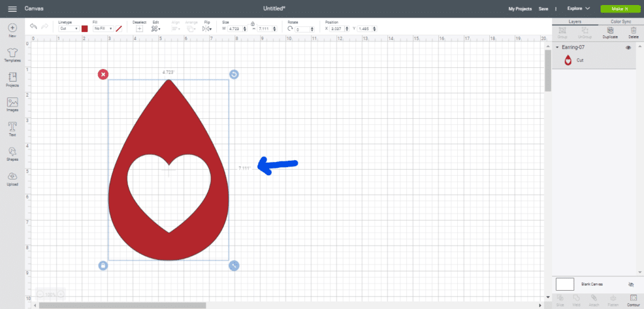644x309 pixels.
Task: Click the Save link
Action: (x=543, y=9)
